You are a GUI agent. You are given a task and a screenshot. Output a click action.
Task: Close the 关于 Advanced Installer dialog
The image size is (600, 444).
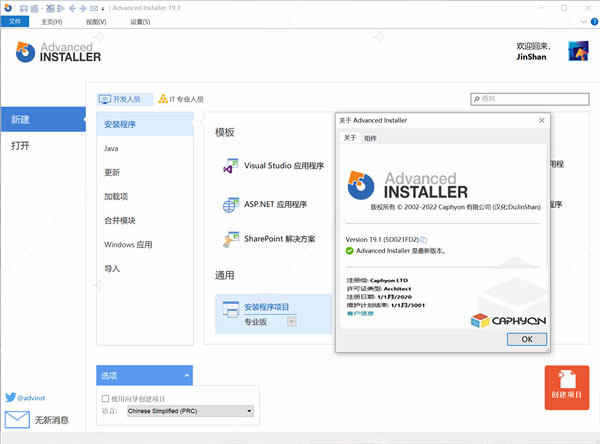tap(541, 121)
